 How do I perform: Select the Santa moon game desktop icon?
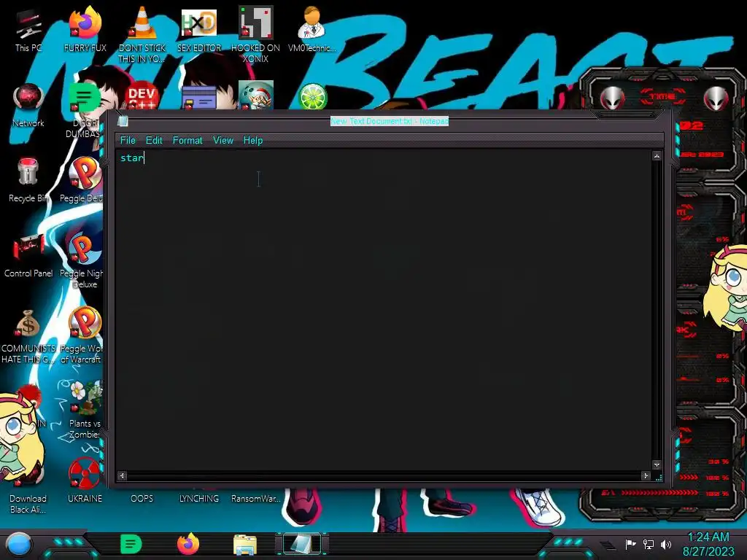point(256,96)
